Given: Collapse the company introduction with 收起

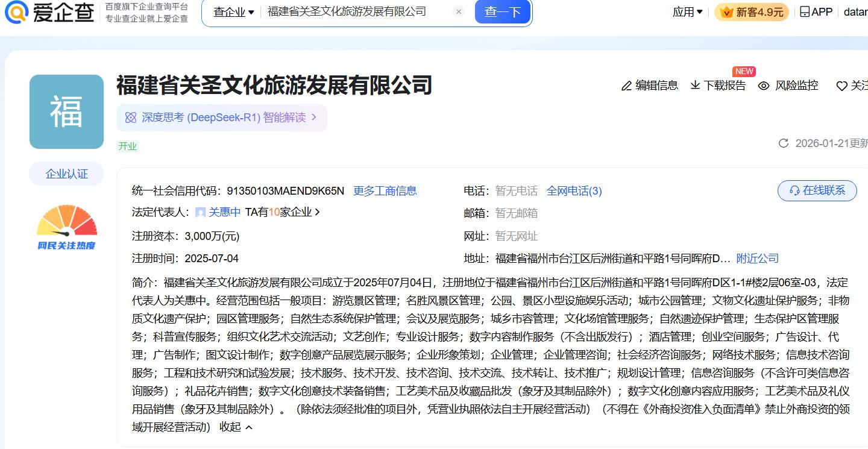Looking at the screenshot, I should (x=236, y=427).
